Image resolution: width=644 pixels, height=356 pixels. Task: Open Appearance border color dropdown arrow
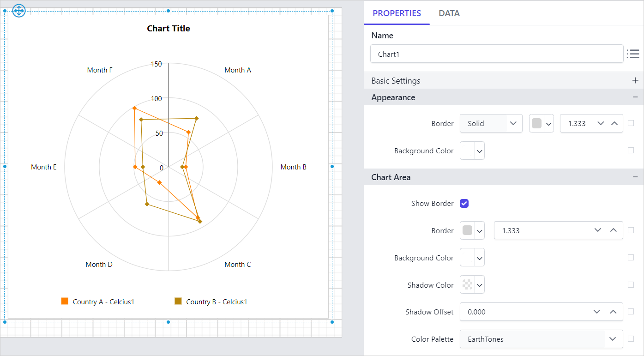coord(549,123)
